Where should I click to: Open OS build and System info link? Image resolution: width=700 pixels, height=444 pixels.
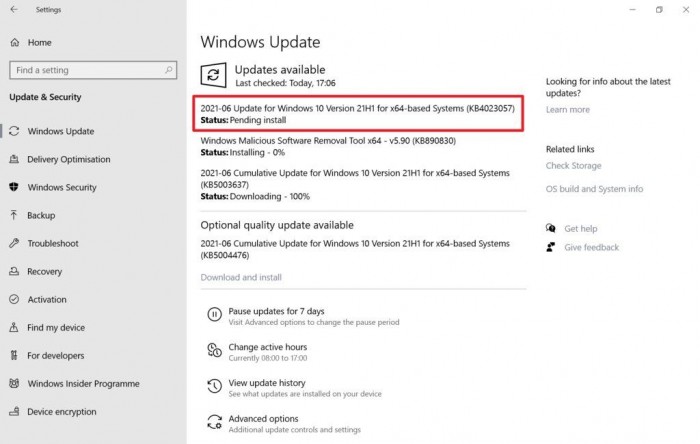click(x=594, y=189)
